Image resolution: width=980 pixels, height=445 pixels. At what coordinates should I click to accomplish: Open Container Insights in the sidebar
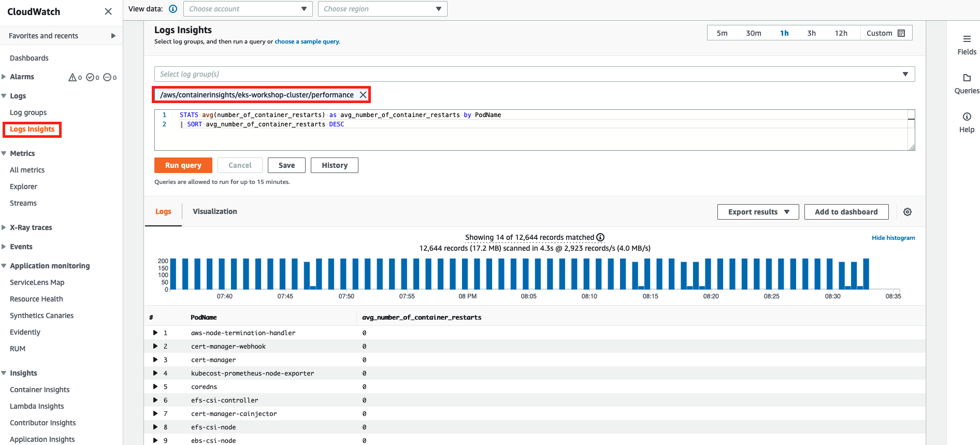pos(39,390)
